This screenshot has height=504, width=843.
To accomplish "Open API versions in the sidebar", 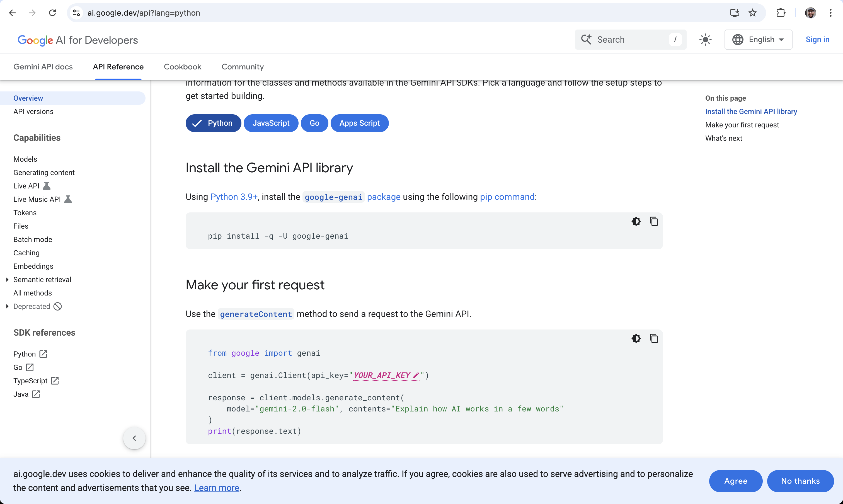I will [33, 112].
